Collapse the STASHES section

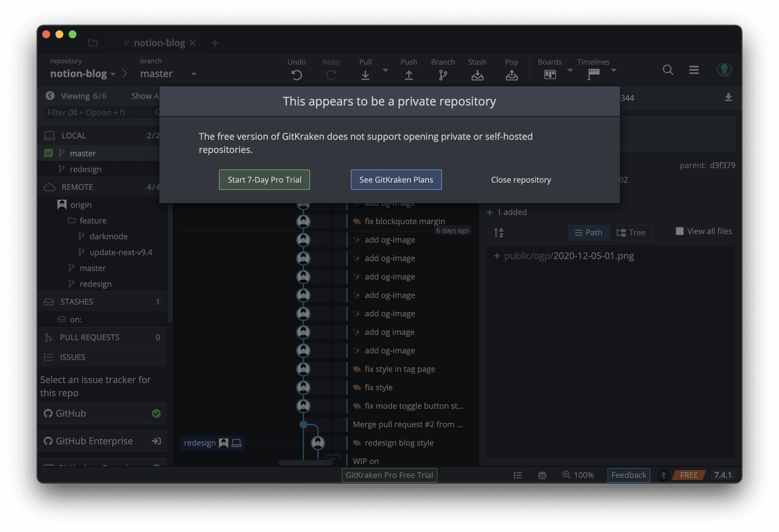click(x=102, y=302)
